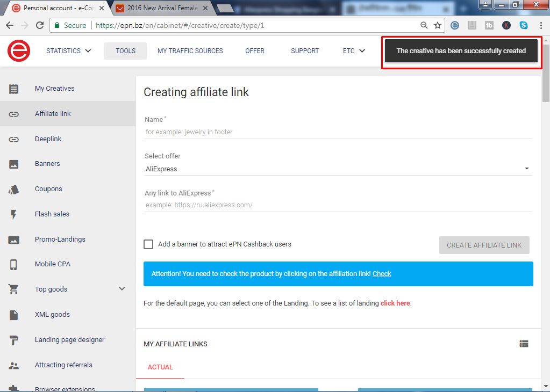Click the Landing page designer roller icon
Viewport: 550px width, 392px height.
point(13,340)
